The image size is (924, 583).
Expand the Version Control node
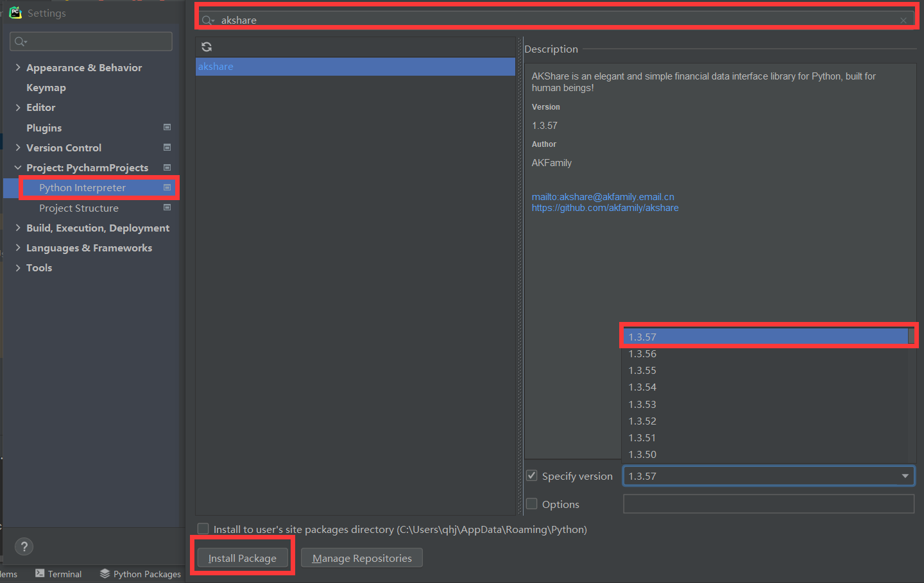click(x=18, y=148)
